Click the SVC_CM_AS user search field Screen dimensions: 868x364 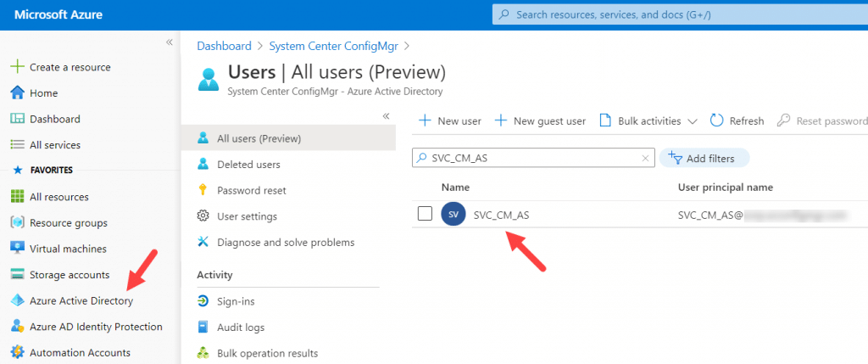point(534,158)
